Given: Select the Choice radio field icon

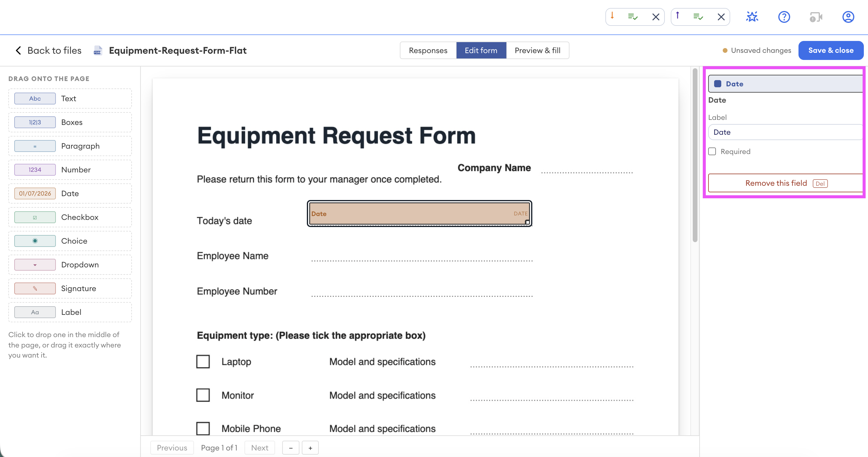Looking at the screenshot, I should (x=35, y=241).
